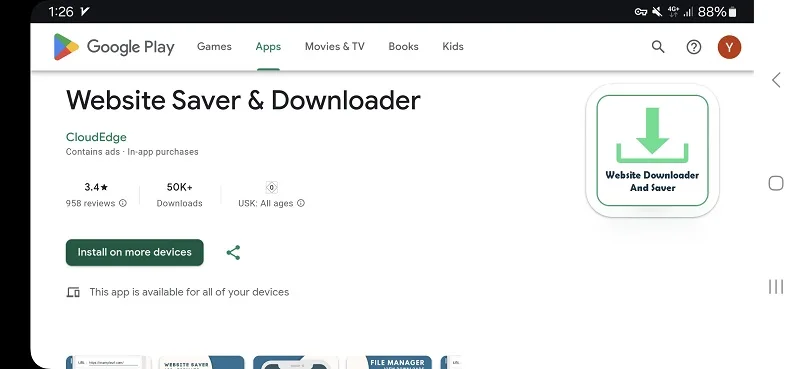
Task: Click 'Contains ads · In-app purchases' text
Action: [x=132, y=152]
